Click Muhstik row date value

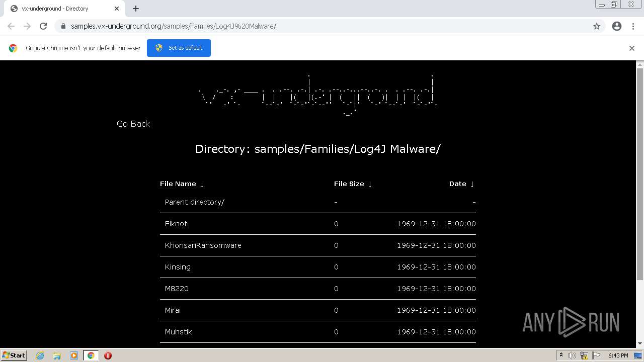436,332
